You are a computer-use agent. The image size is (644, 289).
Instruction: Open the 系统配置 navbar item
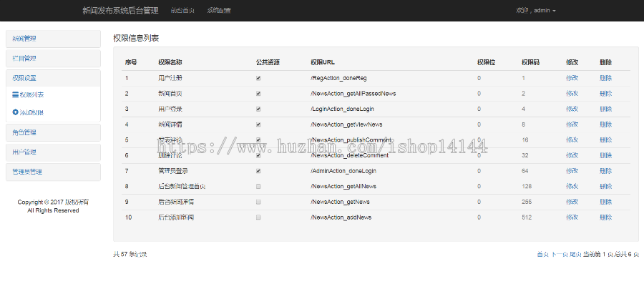coord(219,11)
